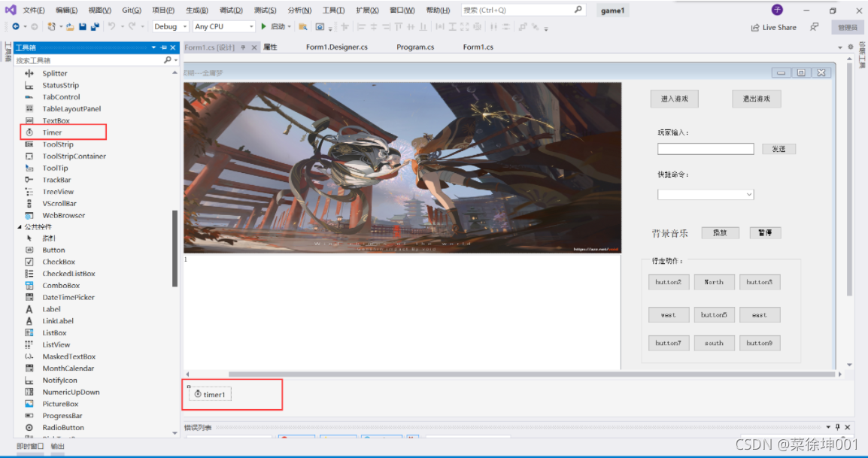
Task: Switch to the 输出 bottom tab
Action: [x=58, y=447]
